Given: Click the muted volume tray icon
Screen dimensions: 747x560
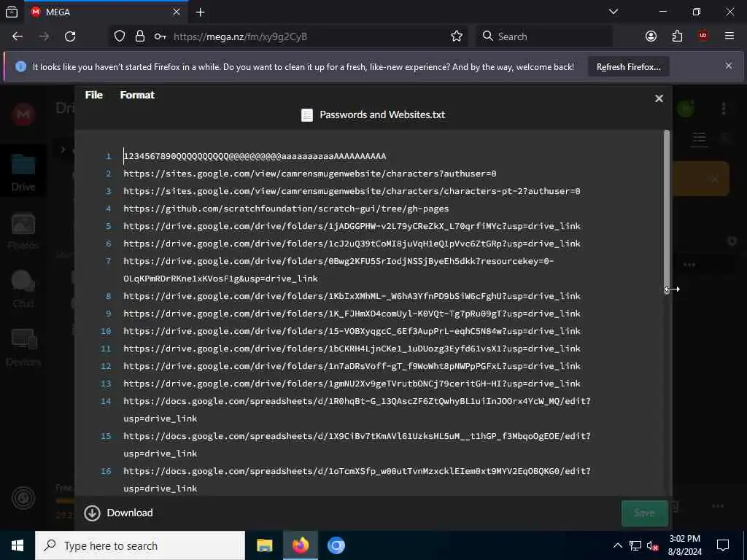Looking at the screenshot, I should [652, 545].
